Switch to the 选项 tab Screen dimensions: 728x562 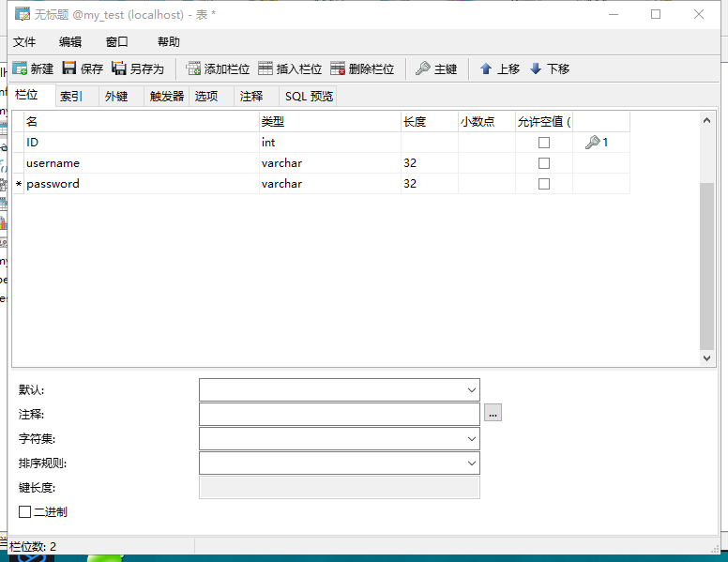point(211,96)
